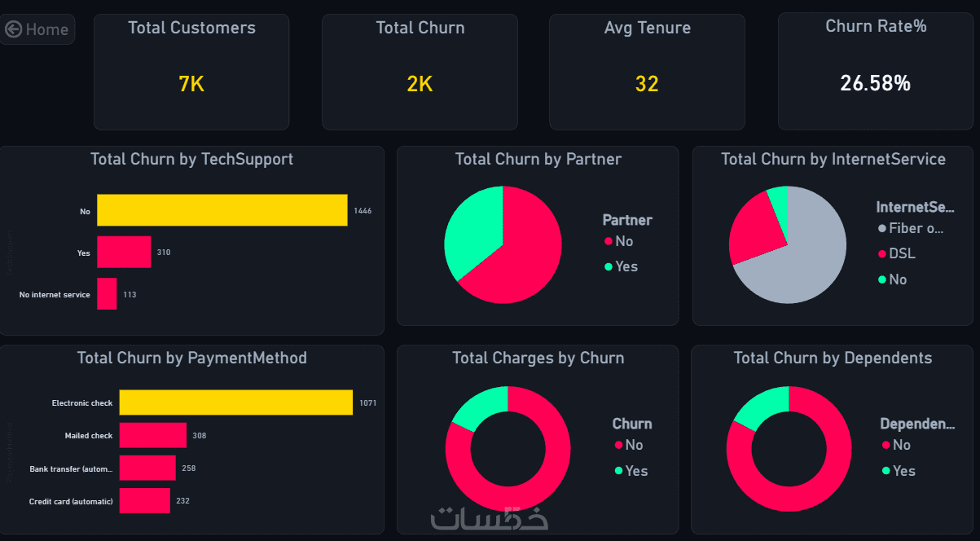
Task: Select the Churn Rate% card value
Action: click(x=875, y=83)
